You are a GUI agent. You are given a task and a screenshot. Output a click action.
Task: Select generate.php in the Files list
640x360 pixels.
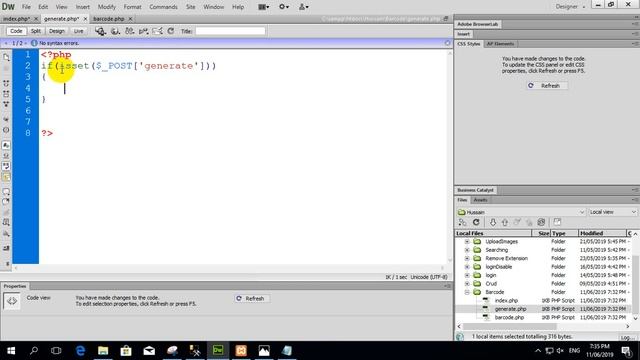pyautogui.click(x=510, y=309)
